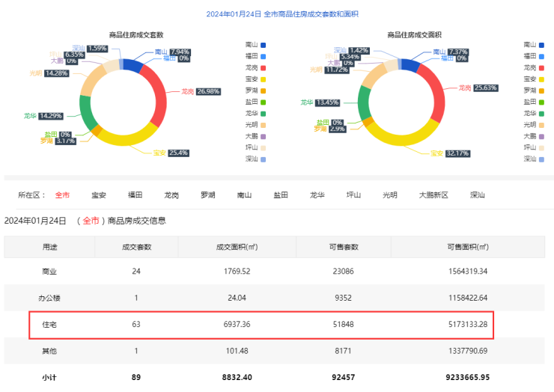Toggle 光明 legend entry in 成交套数 chart
554x392 pixels.
pos(255,124)
